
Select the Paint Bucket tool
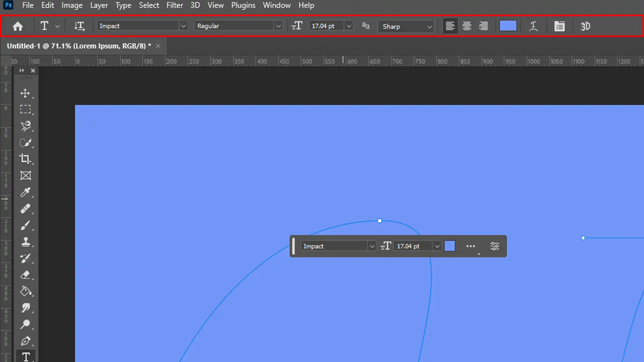(x=26, y=291)
